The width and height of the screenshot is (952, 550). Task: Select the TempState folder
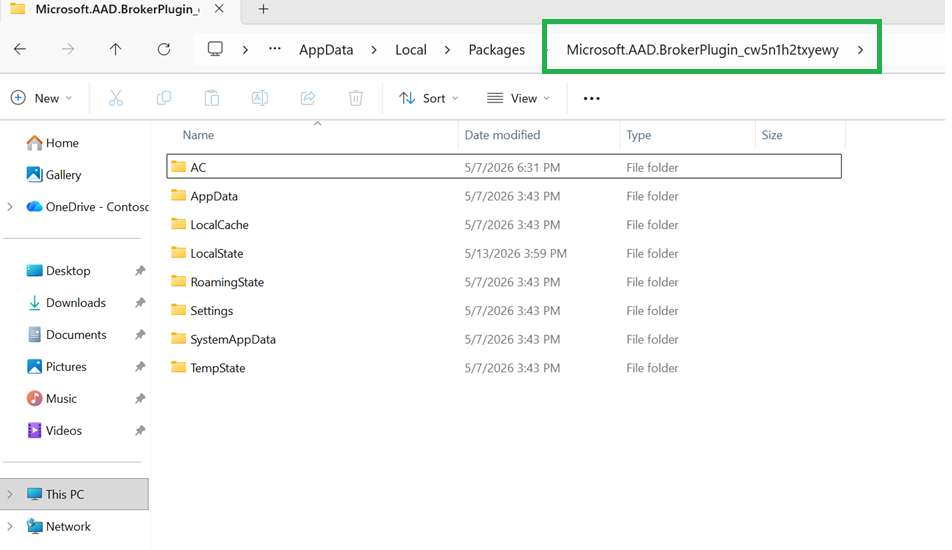504,367
